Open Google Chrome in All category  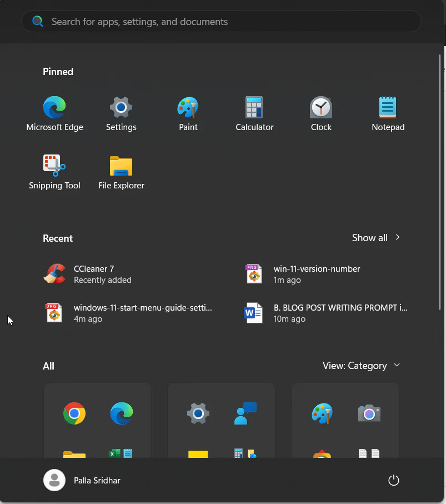click(x=74, y=413)
